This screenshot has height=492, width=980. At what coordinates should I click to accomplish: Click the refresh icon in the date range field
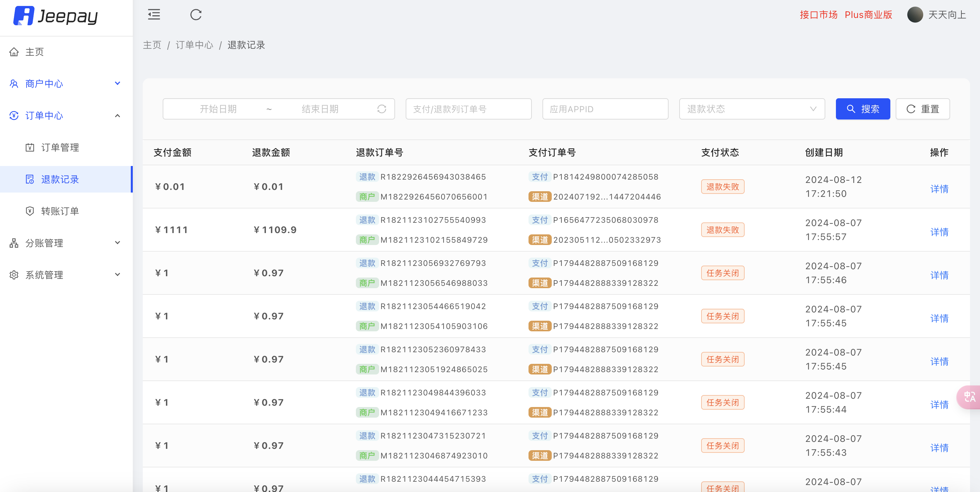381,109
